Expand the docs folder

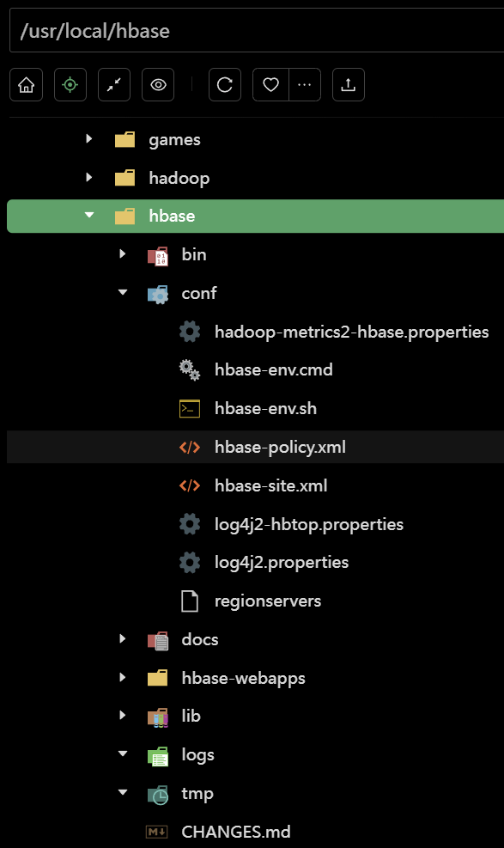click(122, 639)
